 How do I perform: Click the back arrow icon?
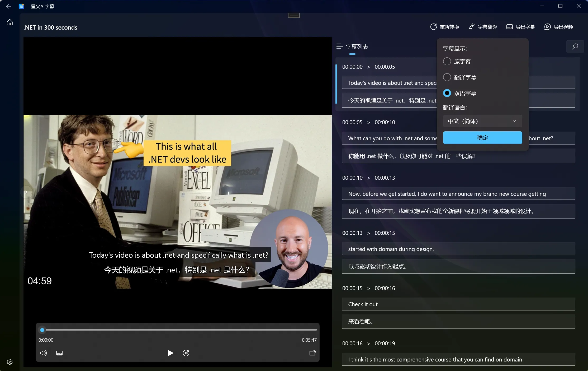click(x=8, y=6)
